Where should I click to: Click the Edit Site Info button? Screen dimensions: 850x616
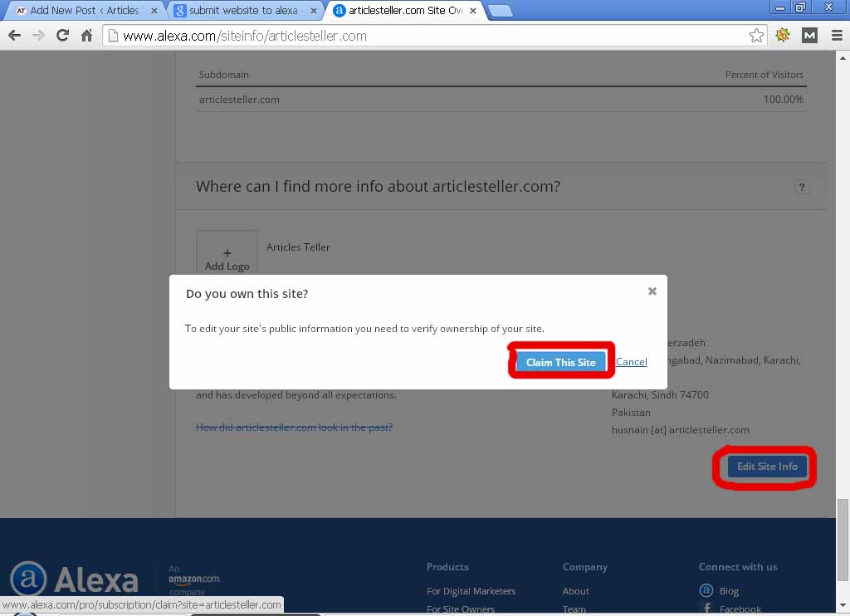(766, 467)
